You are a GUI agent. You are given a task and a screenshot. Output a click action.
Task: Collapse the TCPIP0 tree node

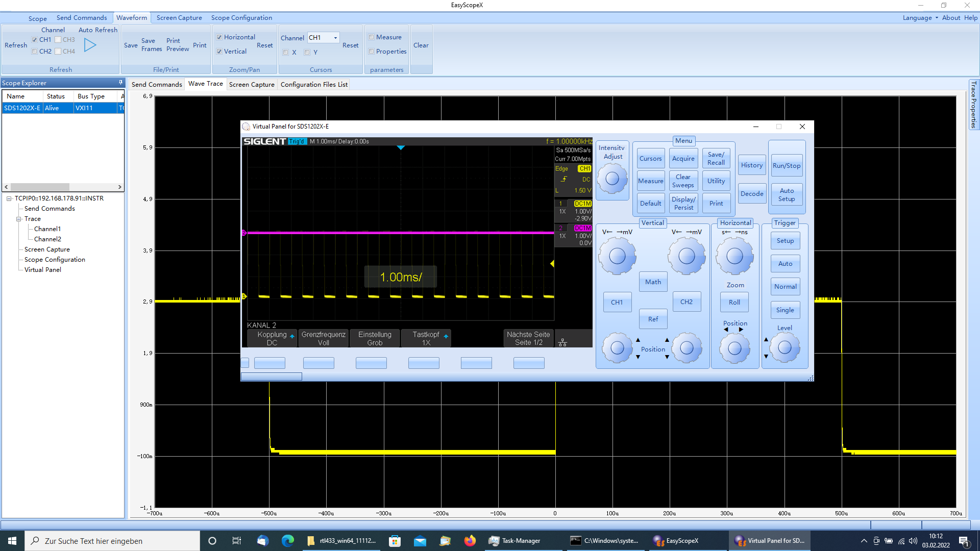9,198
